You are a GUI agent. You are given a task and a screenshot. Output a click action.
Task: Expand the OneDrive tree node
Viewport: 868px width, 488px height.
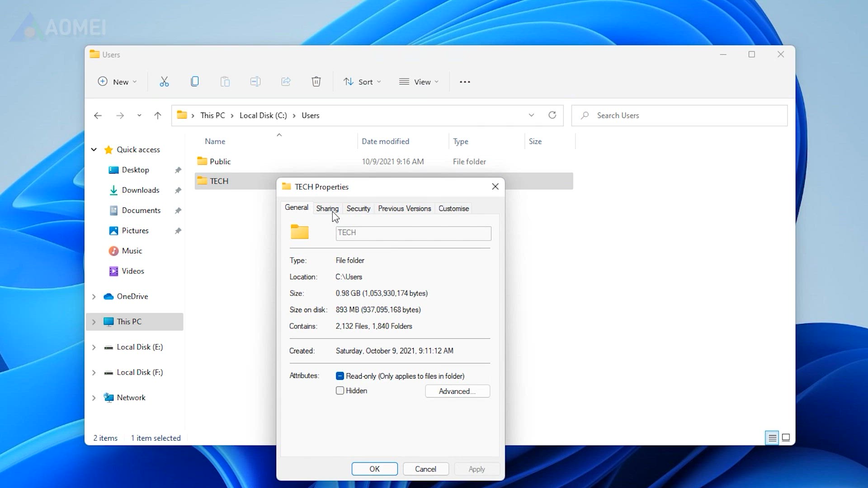point(94,296)
